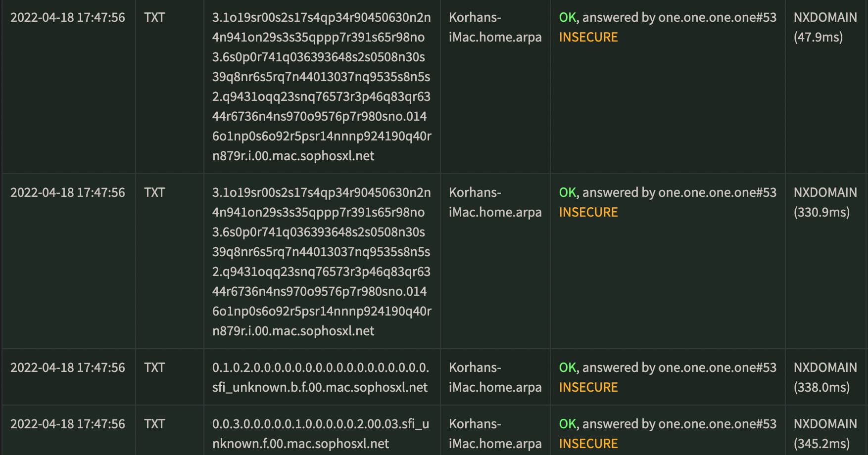Screen dimensions: 868x455
Task: Click timestamp in the second query row
Action: tap(68, 192)
